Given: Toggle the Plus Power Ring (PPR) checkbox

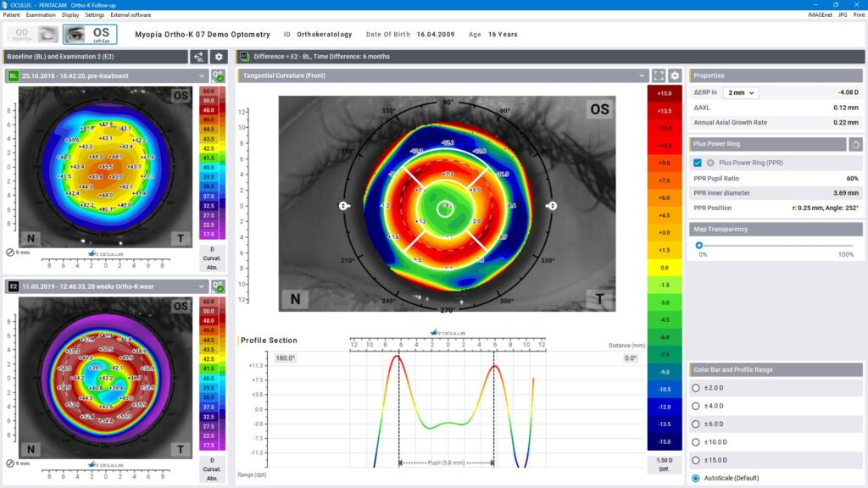Looking at the screenshot, I should pos(698,164).
